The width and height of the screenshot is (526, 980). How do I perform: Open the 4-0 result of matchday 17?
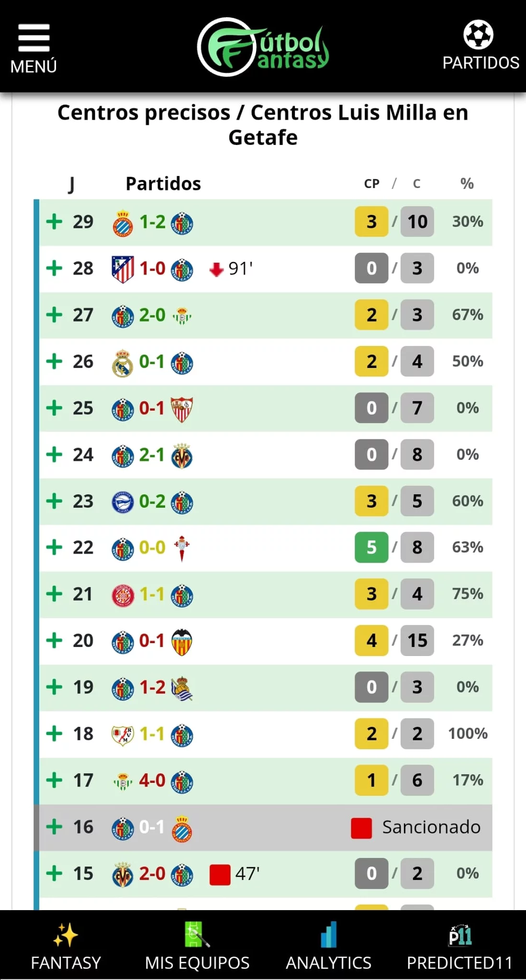152,780
